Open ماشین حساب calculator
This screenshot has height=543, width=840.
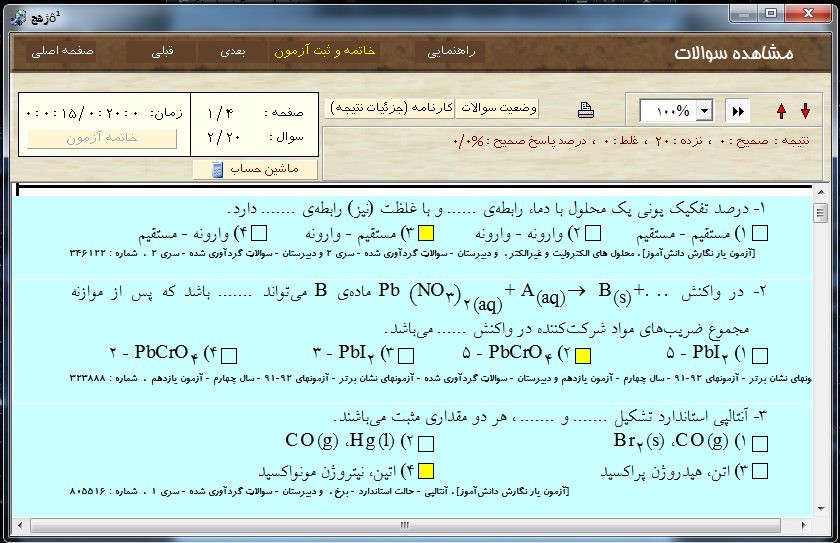256,170
